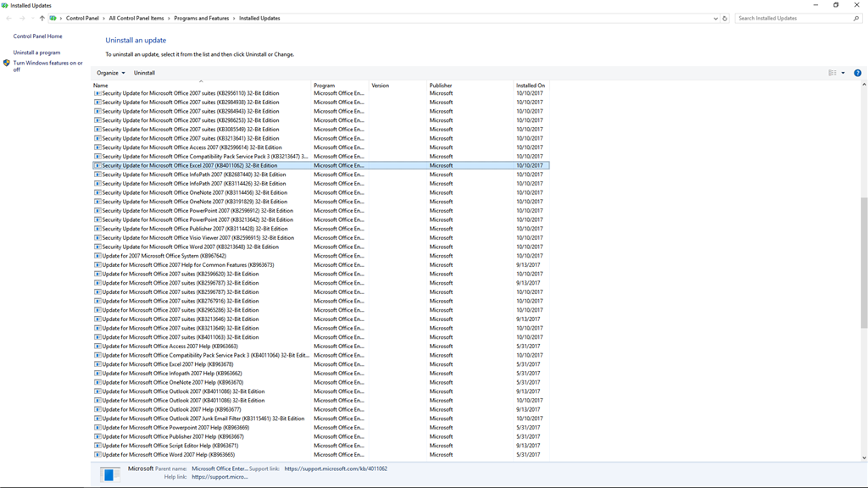
Task: Click the Up one level arrow
Action: [42, 19]
